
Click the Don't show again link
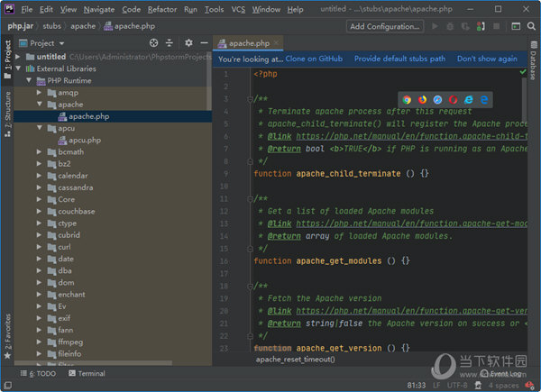pos(487,59)
